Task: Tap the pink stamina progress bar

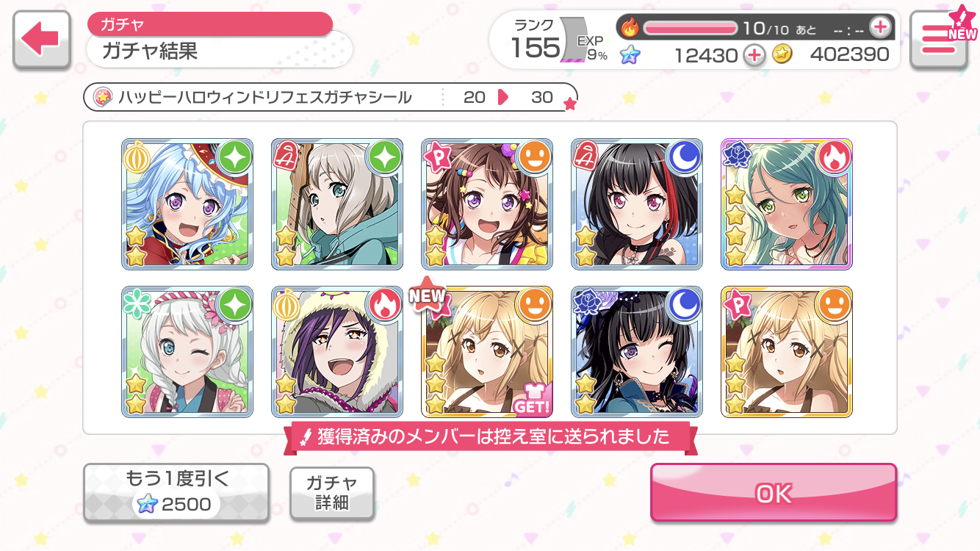Action: [690, 28]
